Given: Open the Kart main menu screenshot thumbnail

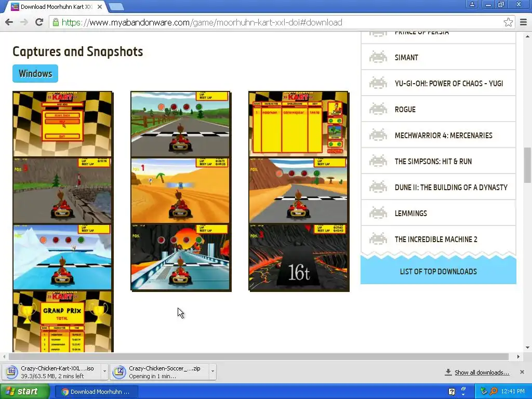Looking at the screenshot, I should pyautogui.click(x=62, y=124).
